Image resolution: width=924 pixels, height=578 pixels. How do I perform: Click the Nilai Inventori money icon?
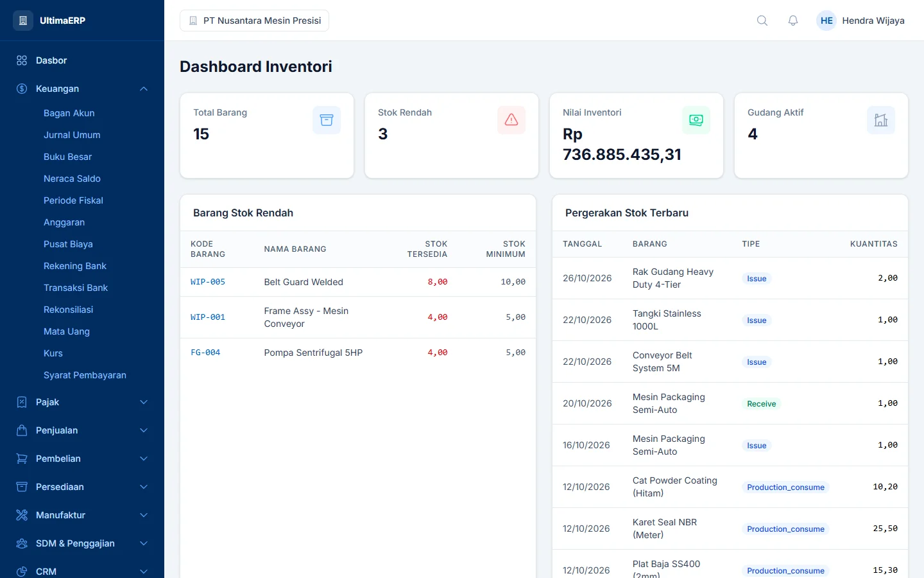696,120
